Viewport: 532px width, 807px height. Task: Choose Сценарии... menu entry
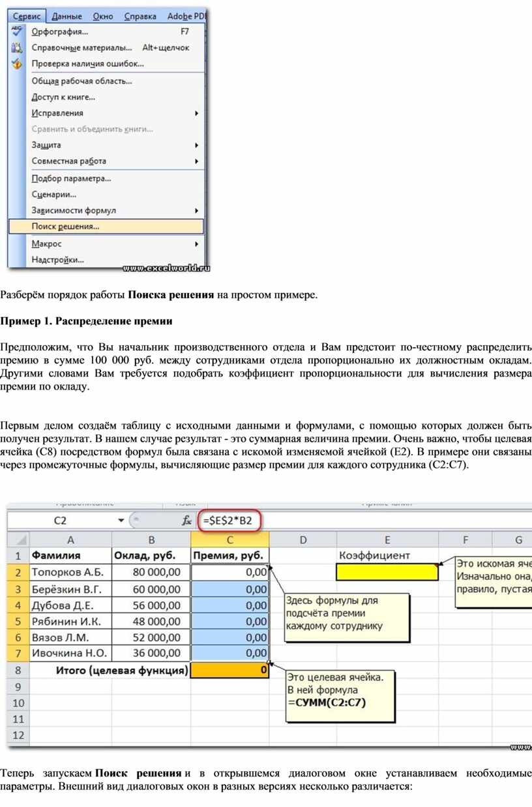[106, 194]
